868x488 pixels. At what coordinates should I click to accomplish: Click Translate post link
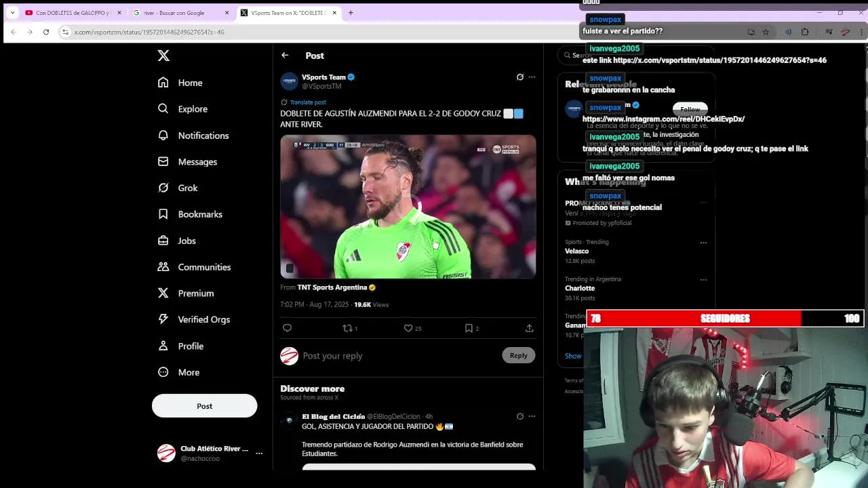(x=308, y=102)
